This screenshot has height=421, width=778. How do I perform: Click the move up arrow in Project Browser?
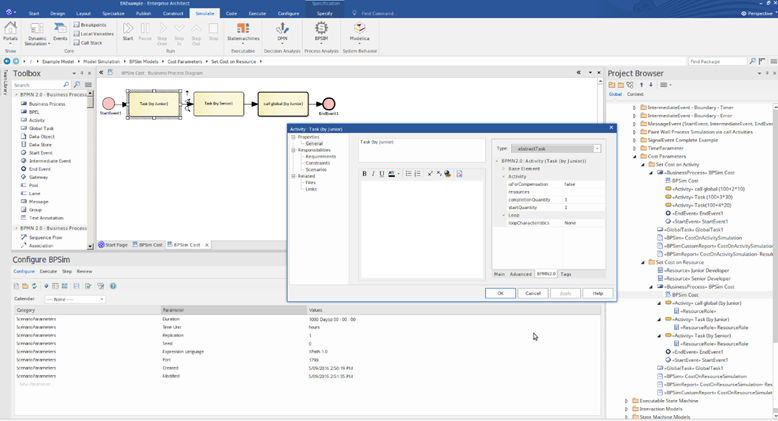click(641, 85)
